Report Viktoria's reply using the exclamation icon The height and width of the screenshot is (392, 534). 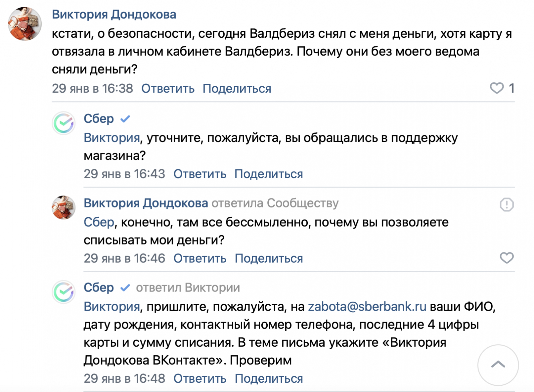point(507,204)
